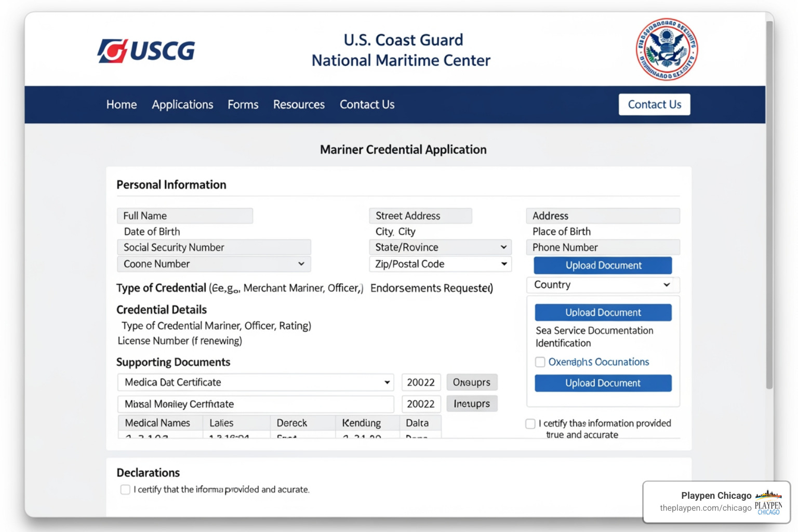Screen dimensions: 798x532
Task: Enable the certification checkbox under Declarations
Action: [x=125, y=489]
